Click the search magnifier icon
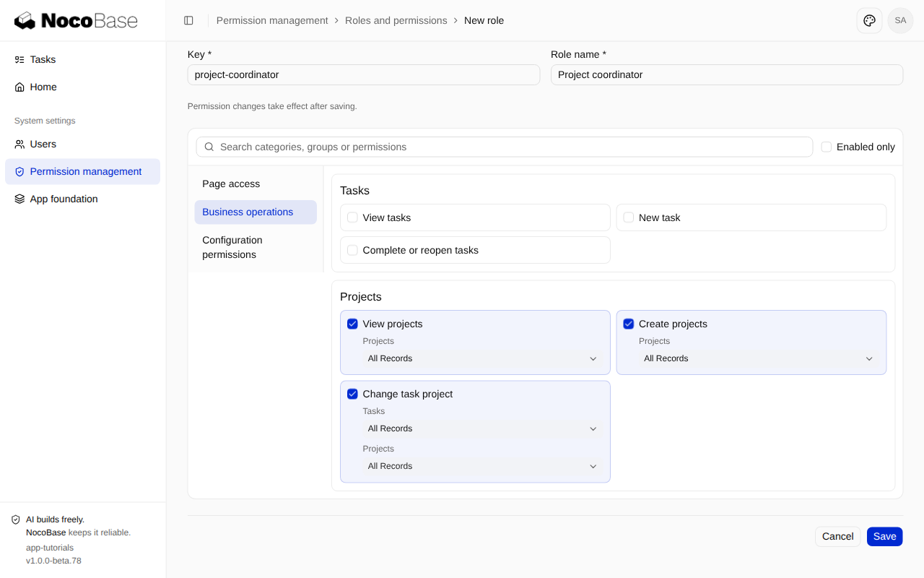This screenshot has width=924, height=578. (209, 147)
